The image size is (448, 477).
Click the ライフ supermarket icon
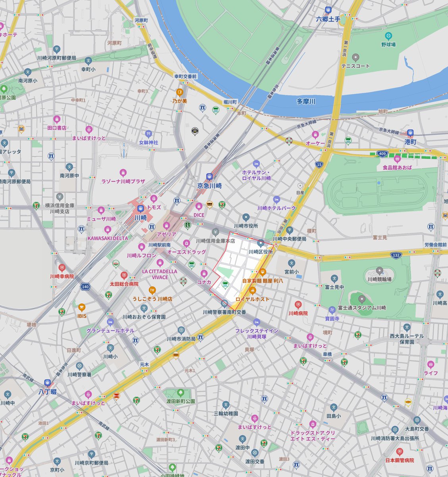tap(431, 364)
